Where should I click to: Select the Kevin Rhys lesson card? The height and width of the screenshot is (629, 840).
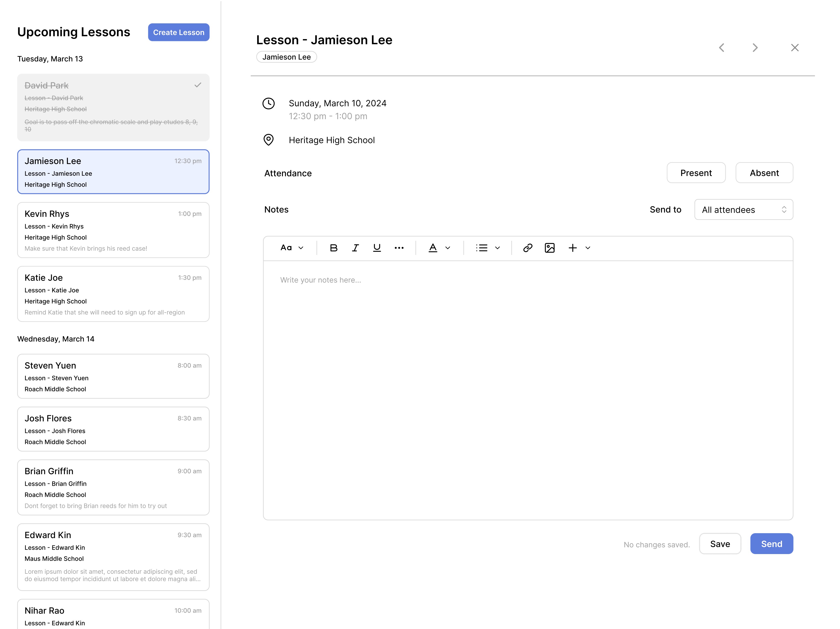click(113, 230)
